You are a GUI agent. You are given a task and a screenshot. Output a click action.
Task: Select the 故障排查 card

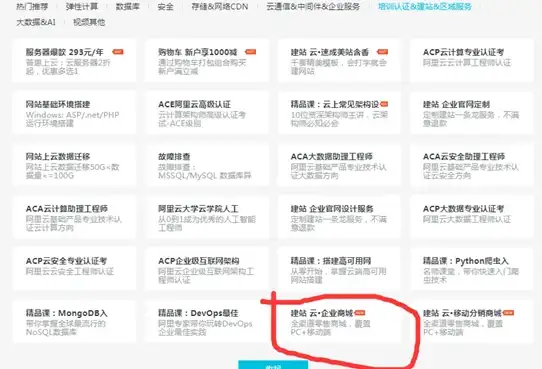pos(207,165)
